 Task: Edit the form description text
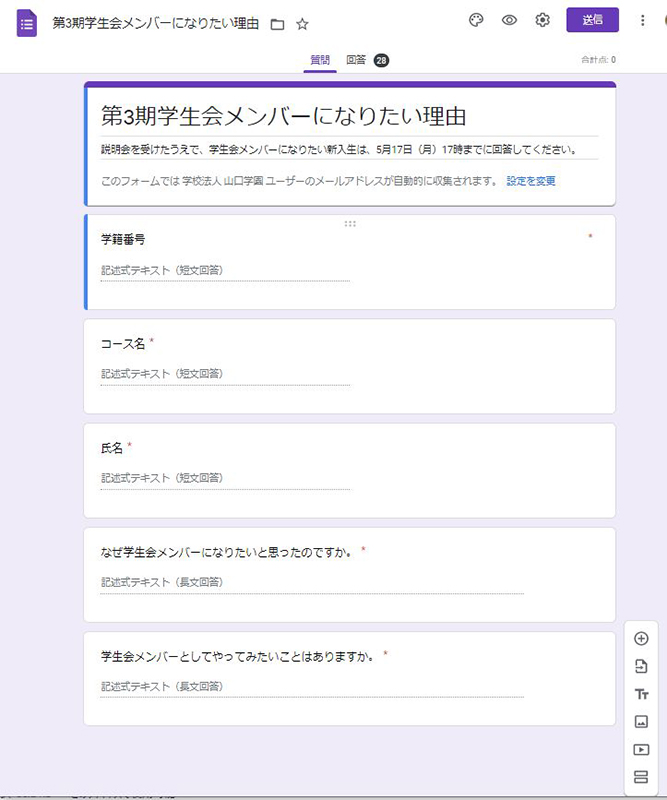tap(339, 149)
